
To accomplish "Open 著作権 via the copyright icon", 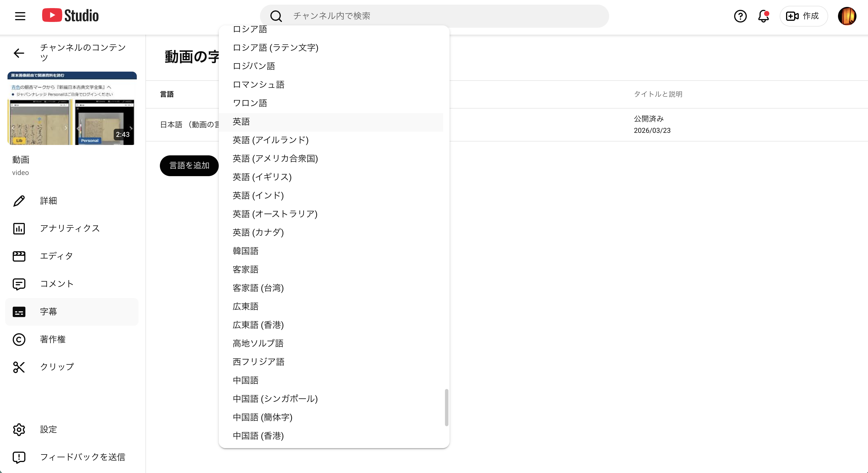I will [x=19, y=340].
